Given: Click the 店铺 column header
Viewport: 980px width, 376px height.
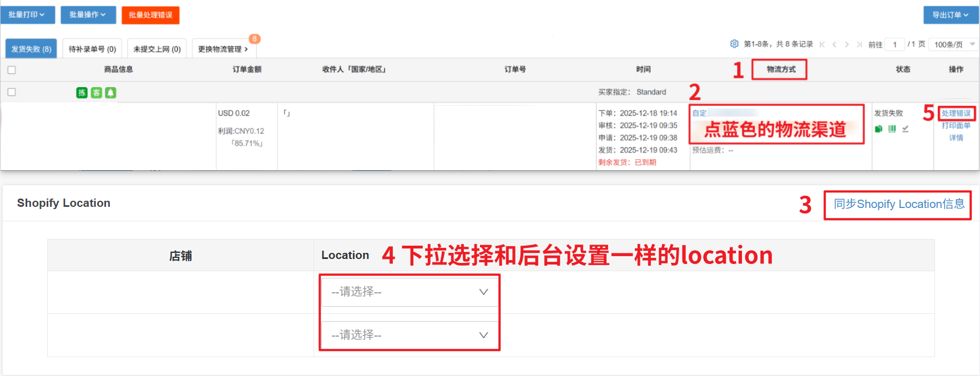Looking at the screenshot, I should 180,256.
